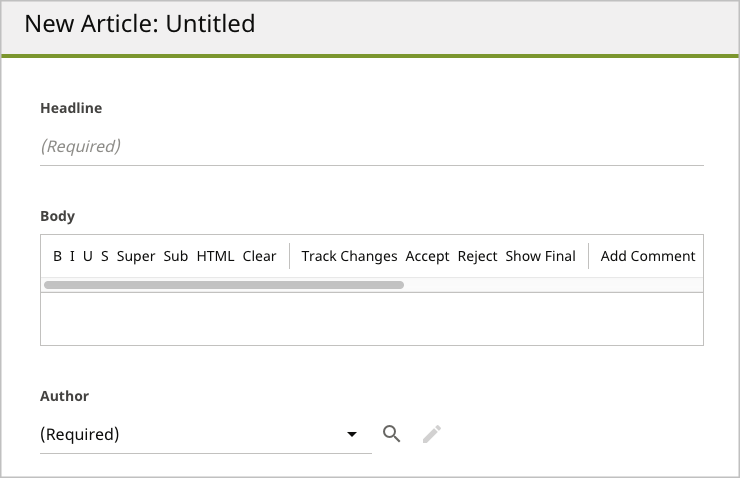
Task: Click Clear formatting in Body toolbar
Action: point(259,256)
